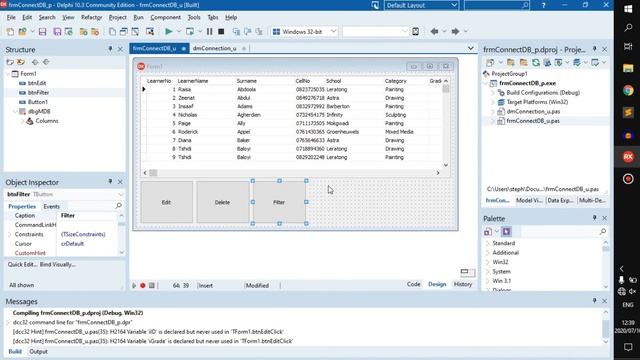Open the Default Layout dropdown
Screen dimensions: 640x360
(x=454, y=5)
